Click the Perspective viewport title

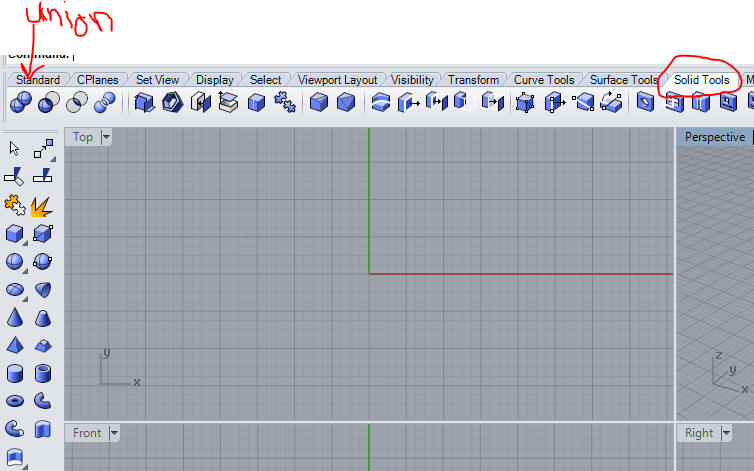[714, 137]
